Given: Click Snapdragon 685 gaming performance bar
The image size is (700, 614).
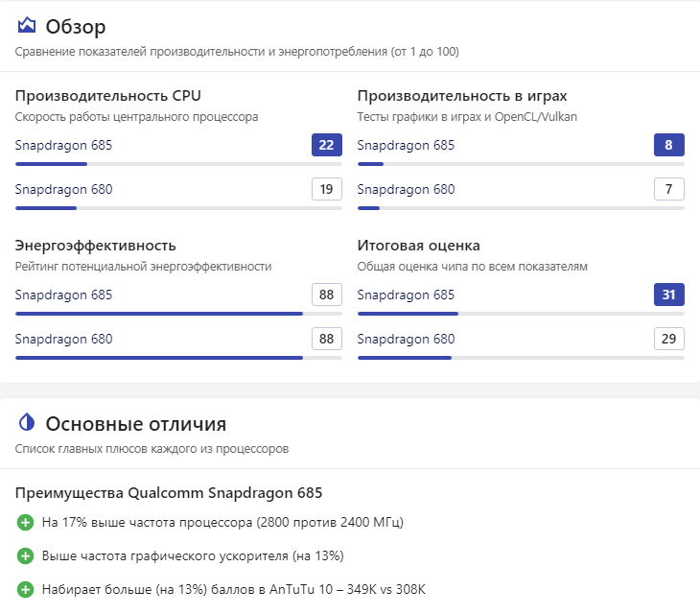Looking at the screenshot, I should (521, 164).
